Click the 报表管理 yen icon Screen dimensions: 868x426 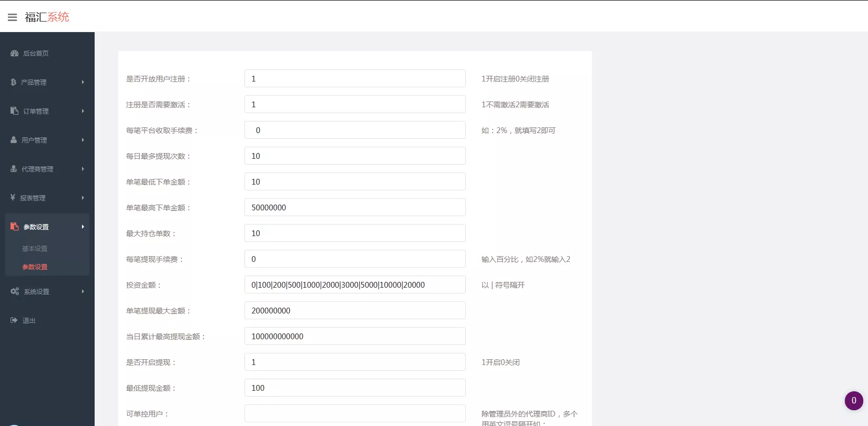click(13, 198)
